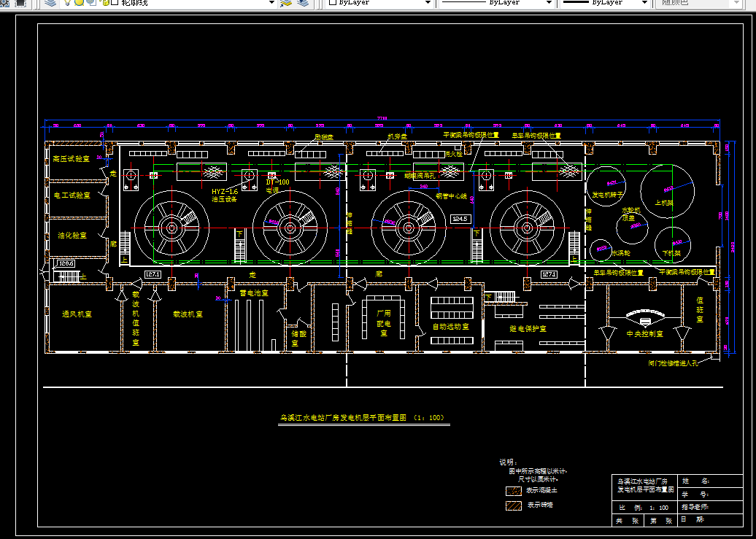Click the 下机架 circle label
756x539 pixels.
[671, 253]
